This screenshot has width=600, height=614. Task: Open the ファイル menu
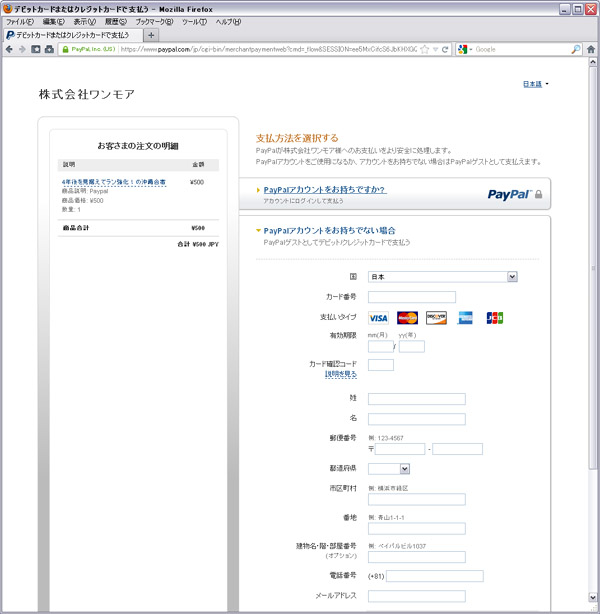tap(20, 21)
